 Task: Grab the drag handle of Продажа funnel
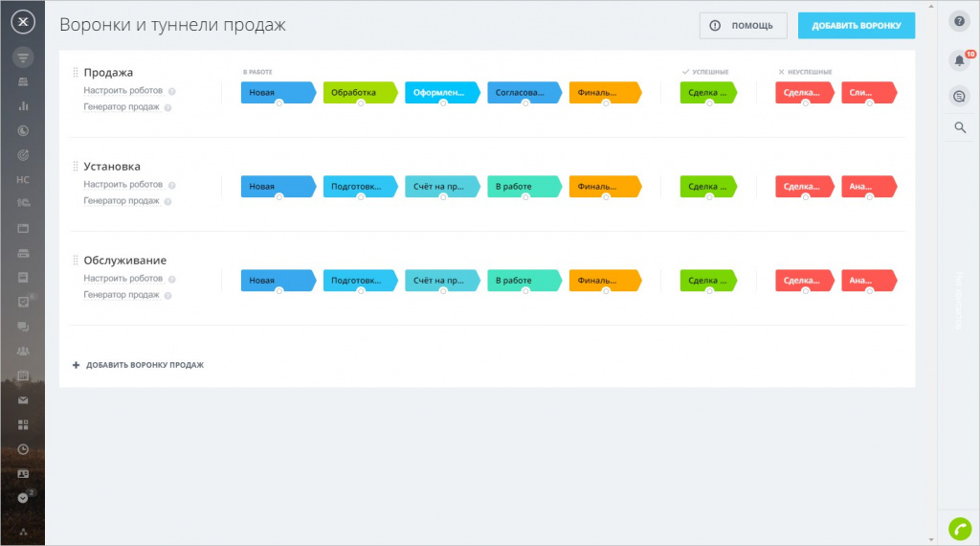point(75,73)
